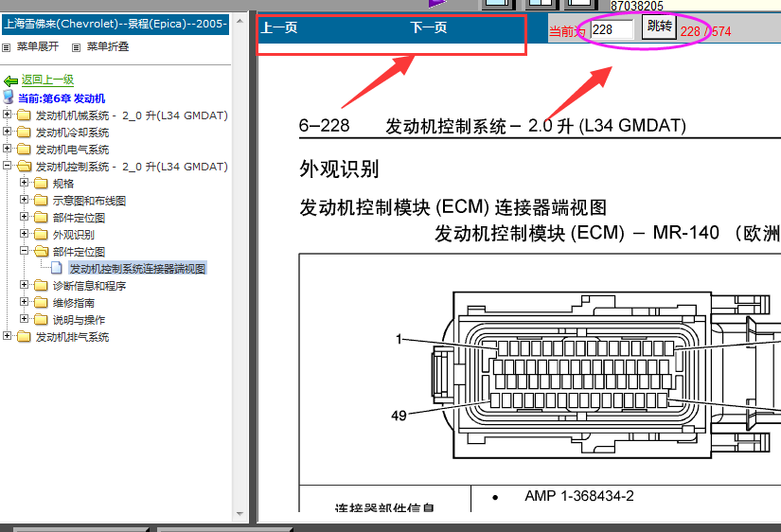Click the 跳转 jump button
The image size is (781, 532).
tap(659, 26)
